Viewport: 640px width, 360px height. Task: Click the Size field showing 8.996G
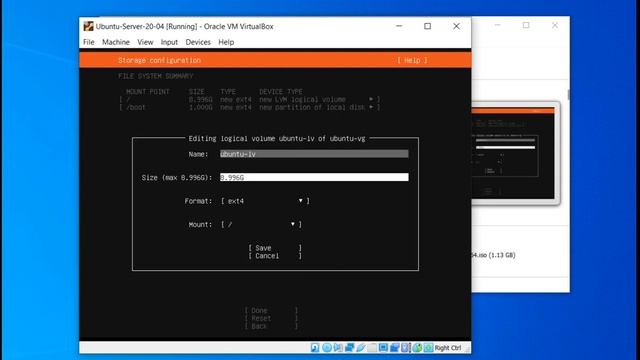314,177
